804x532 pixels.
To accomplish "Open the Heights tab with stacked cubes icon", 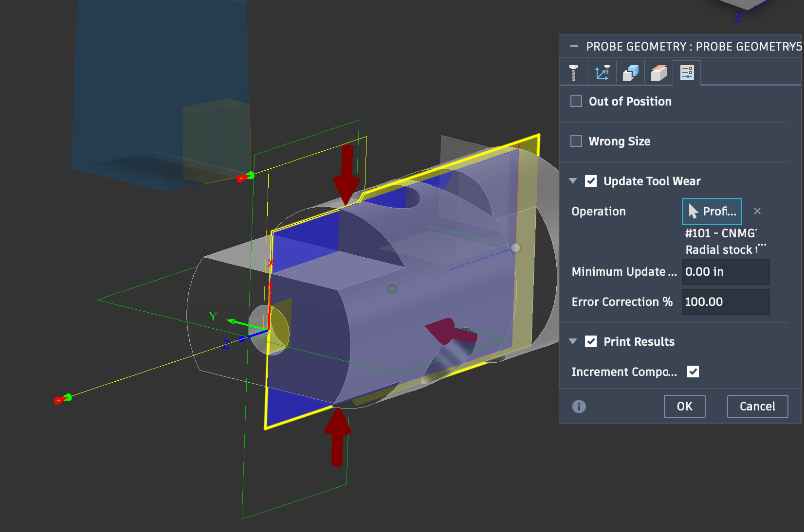I will tap(630, 72).
